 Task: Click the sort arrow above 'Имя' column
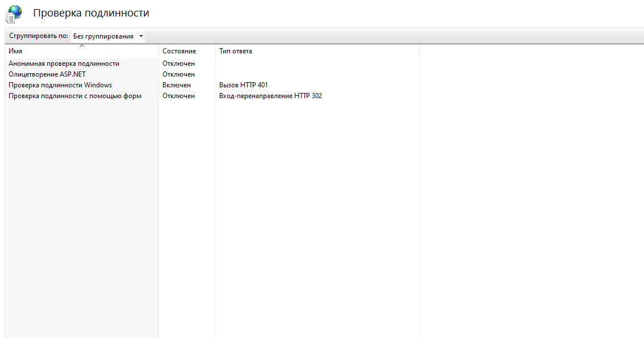(82, 45)
